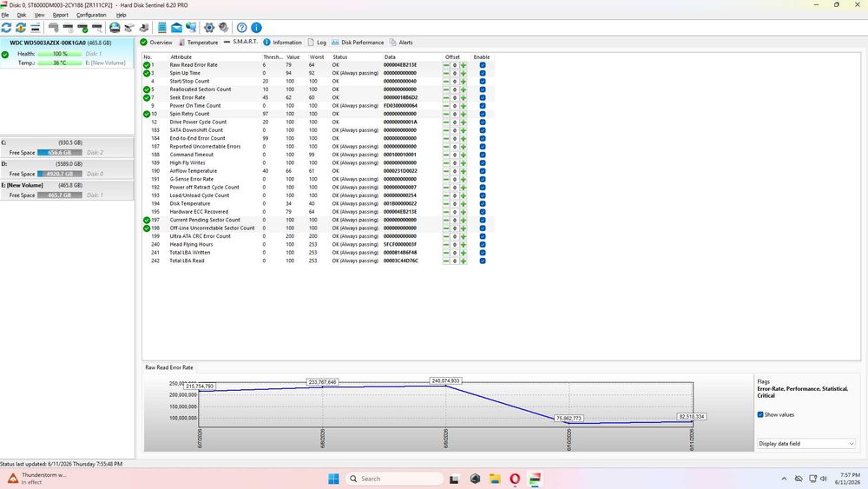This screenshot has width=868, height=489.
Task: Open the blue notepad report icon
Action: [162, 27]
